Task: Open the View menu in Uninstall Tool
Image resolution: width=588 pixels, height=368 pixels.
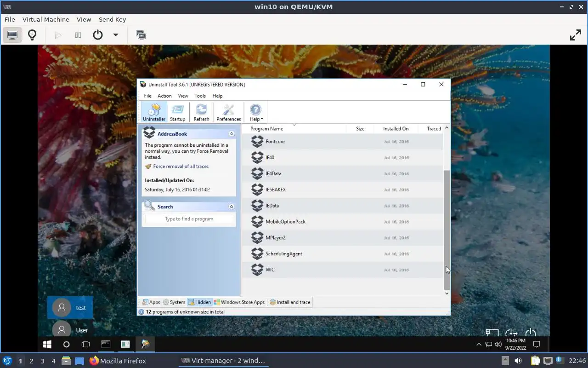Action: (x=183, y=96)
